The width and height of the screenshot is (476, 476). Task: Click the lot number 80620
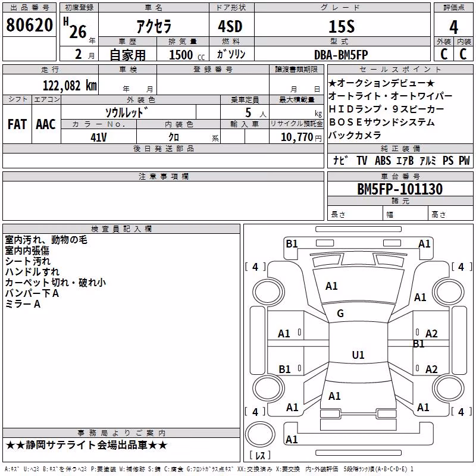29,25
